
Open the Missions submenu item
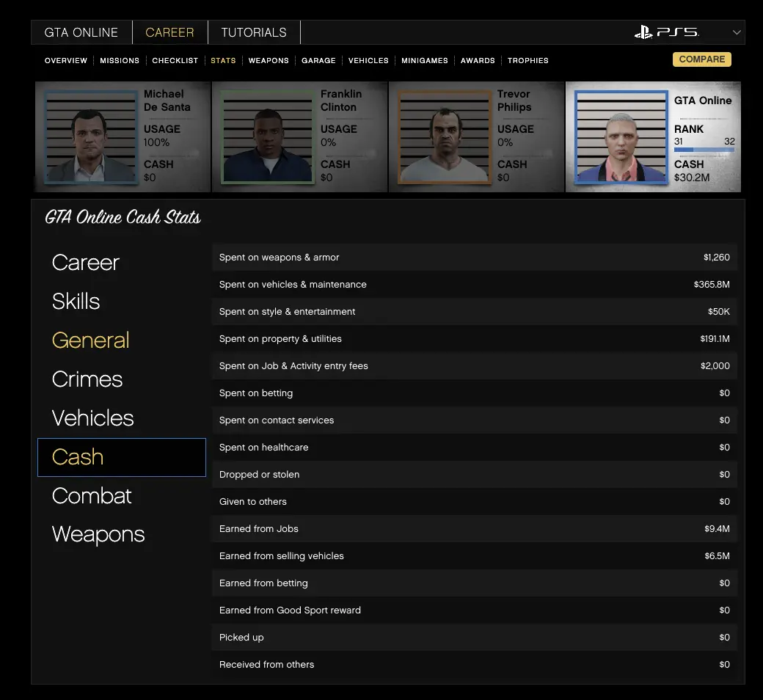tap(120, 60)
